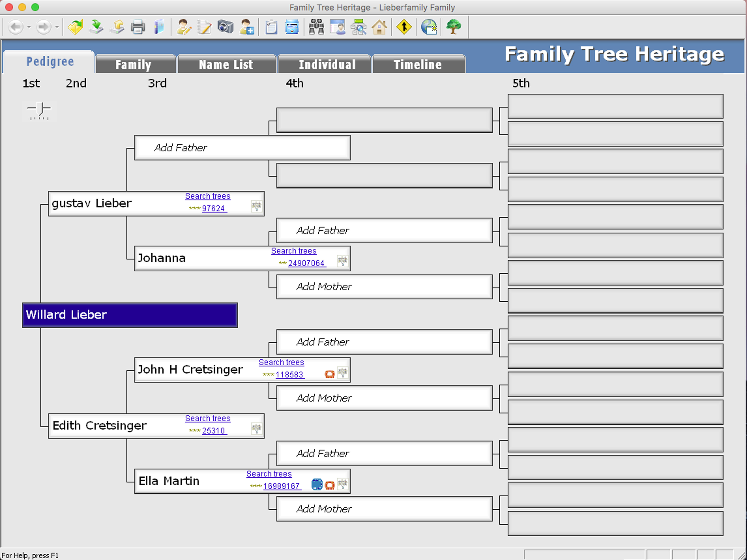This screenshot has height=560, width=747.
Task: Click the green tree icon on the toolbar
Action: 454,27
